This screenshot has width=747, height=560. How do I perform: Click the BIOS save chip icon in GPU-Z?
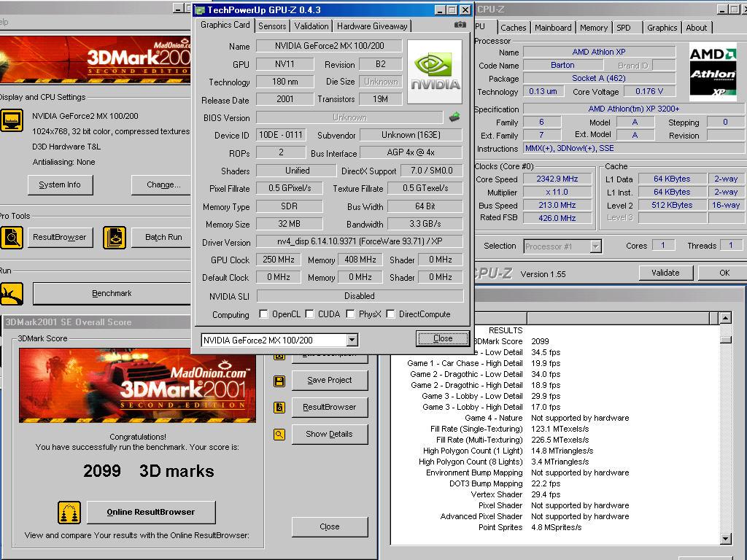pyautogui.click(x=454, y=117)
